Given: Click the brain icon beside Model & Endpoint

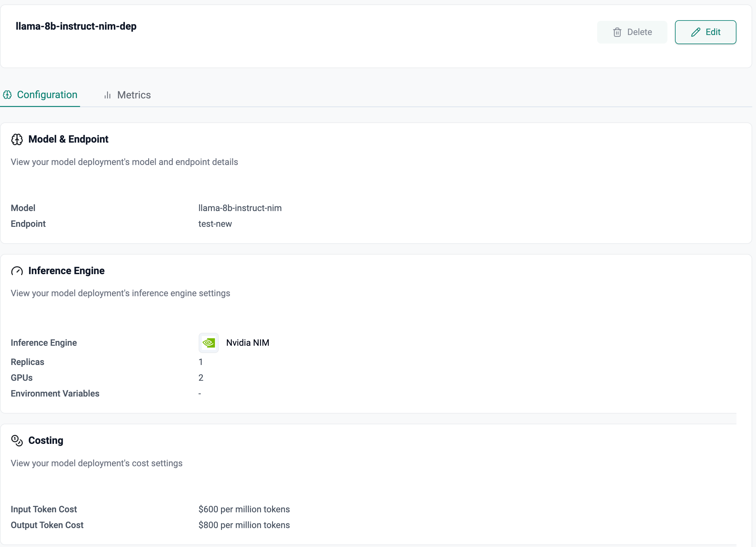Looking at the screenshot, I should tap(17, 139).
